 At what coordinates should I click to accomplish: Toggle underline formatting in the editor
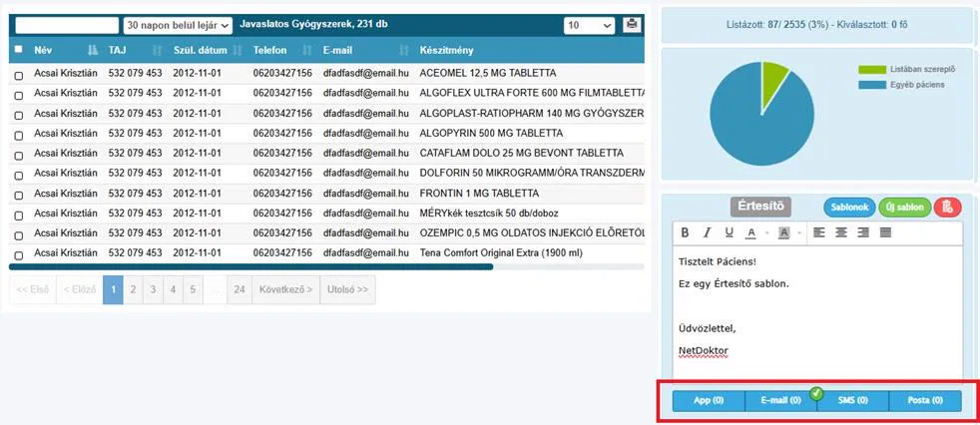(x=729, y=232)
